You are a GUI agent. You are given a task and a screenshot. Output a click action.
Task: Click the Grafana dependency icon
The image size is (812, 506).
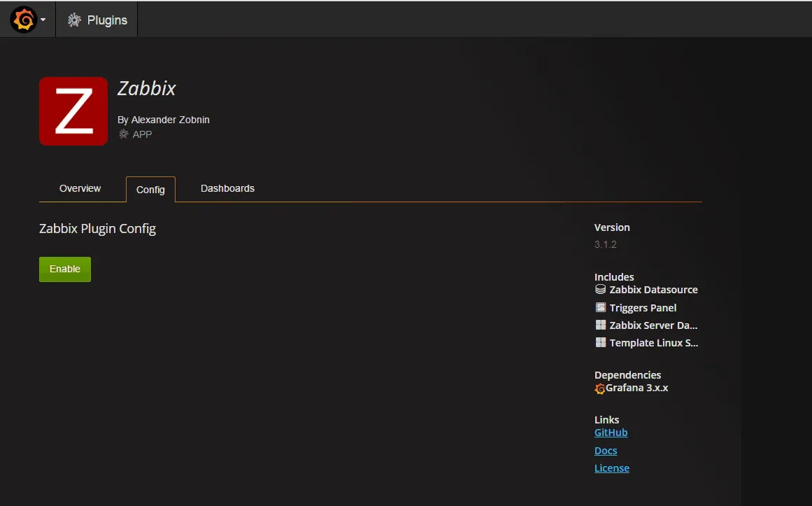click(x=599, y=389)
